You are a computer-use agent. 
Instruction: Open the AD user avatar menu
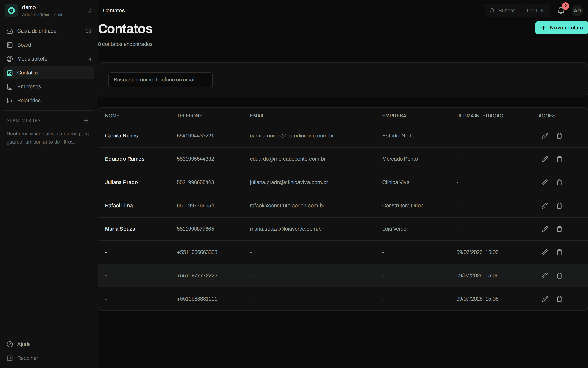pyautogui.click(x=577, y=10)
